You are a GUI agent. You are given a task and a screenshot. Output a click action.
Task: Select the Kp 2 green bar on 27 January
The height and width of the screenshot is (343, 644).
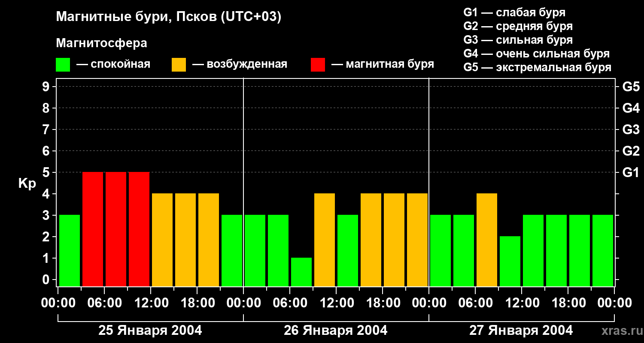[510, 261]
